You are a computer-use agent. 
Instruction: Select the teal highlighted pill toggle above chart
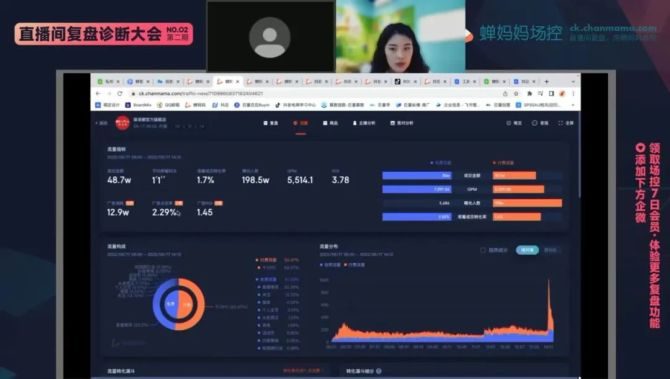(x=527, y=250)
